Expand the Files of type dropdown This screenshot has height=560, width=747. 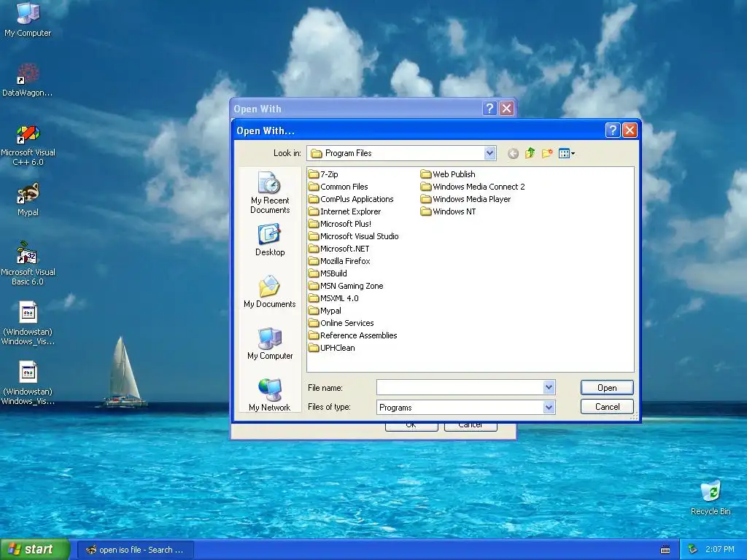pyautogui.click(x=549, y=407)
